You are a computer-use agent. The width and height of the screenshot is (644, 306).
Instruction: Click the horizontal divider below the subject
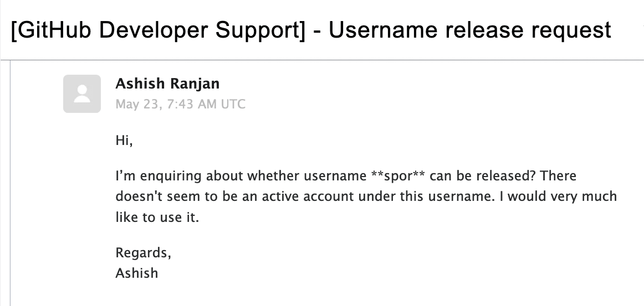(x=322, y=60)
